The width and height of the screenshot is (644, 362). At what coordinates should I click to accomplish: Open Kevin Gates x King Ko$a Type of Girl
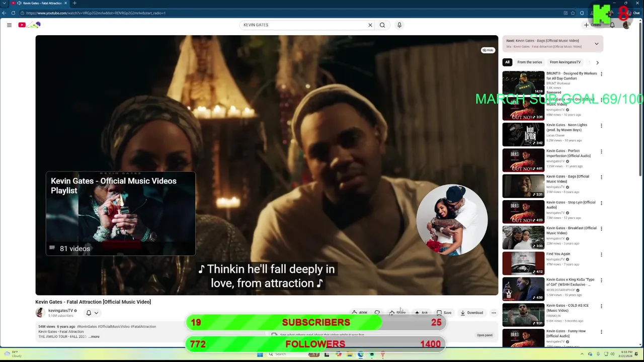(x=571, y=282)
